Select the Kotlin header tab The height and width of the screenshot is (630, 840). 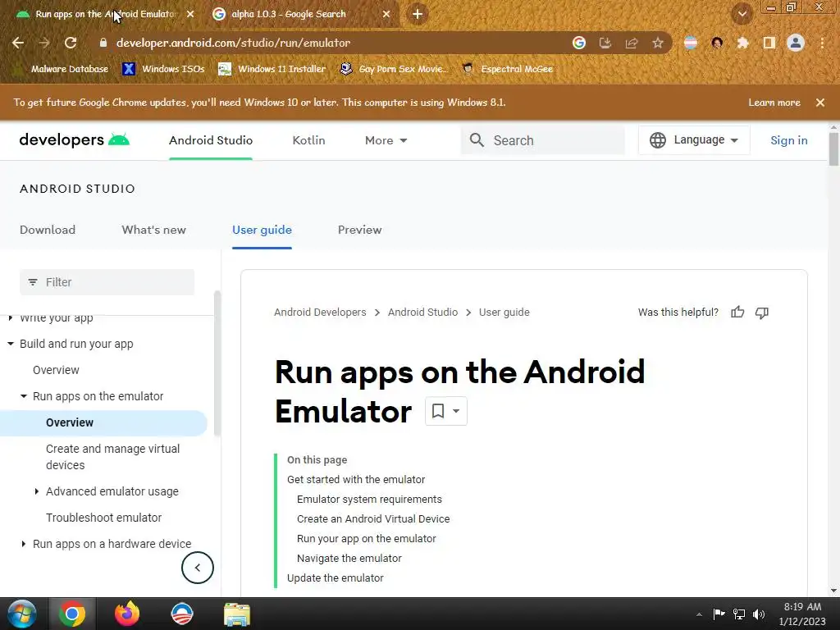pyautogui.click(x=308, y=140)
